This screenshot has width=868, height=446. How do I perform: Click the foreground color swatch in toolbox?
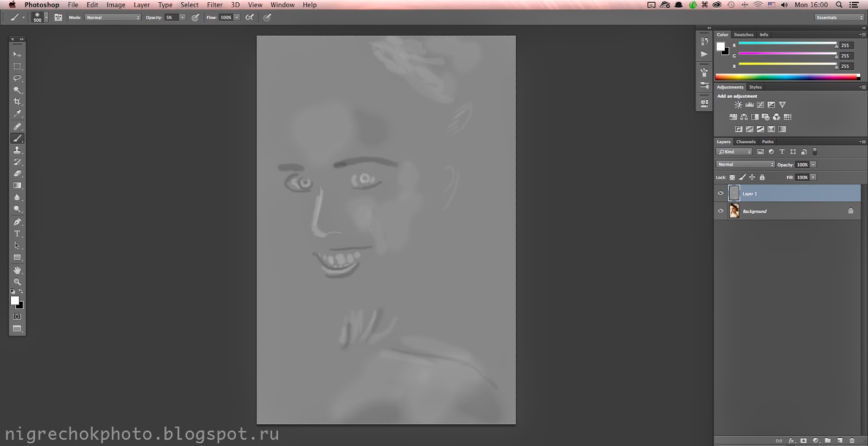pyautogui.click(x=15, y=301)
